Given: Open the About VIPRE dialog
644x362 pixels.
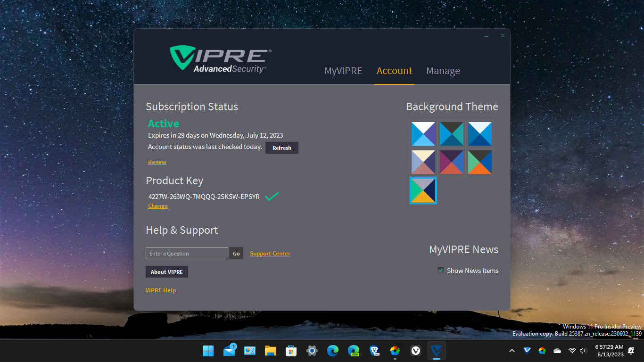Looking at the screenshot, I should click(x=167, y=272).
